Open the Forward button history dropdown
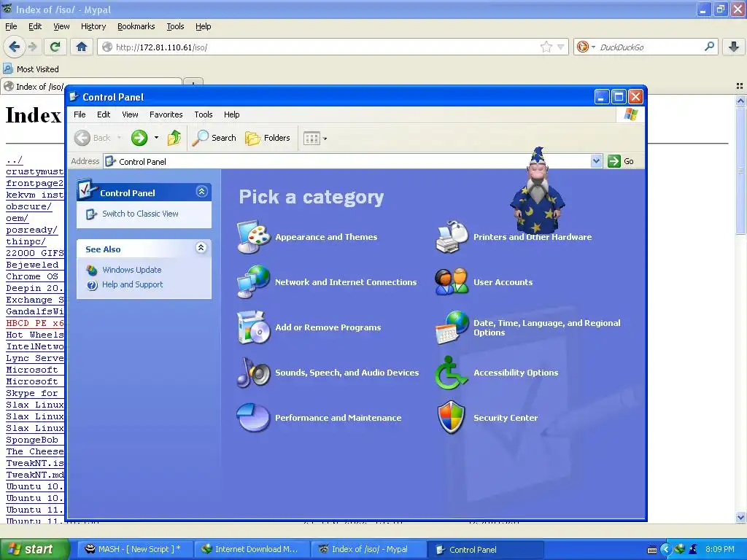The height and width of the screenshot is (560, 747). click(x=156, y=138)
